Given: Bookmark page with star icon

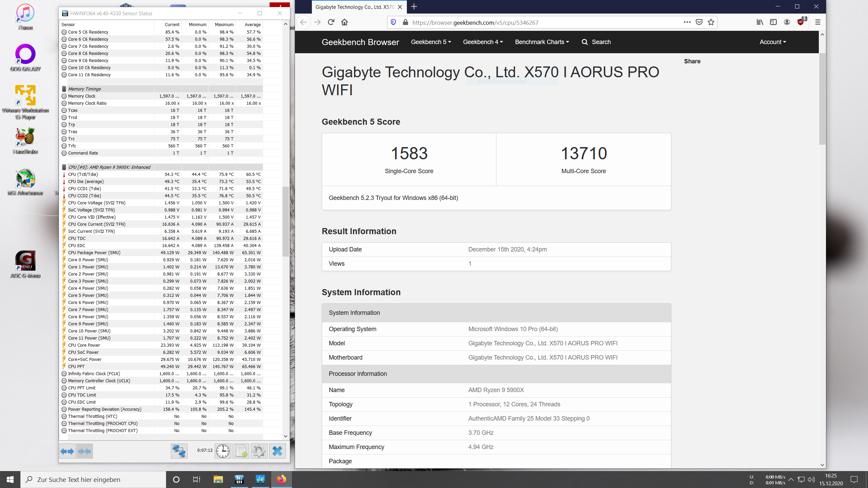Looking at the screenshot, I should click(x=711, y=22).
